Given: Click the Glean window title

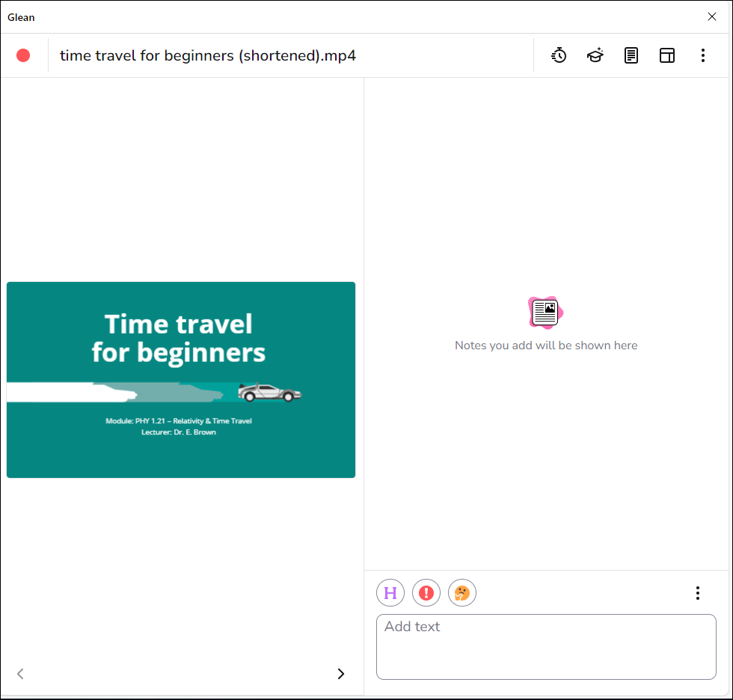Looking at the screenshot, I should point(21,17).
